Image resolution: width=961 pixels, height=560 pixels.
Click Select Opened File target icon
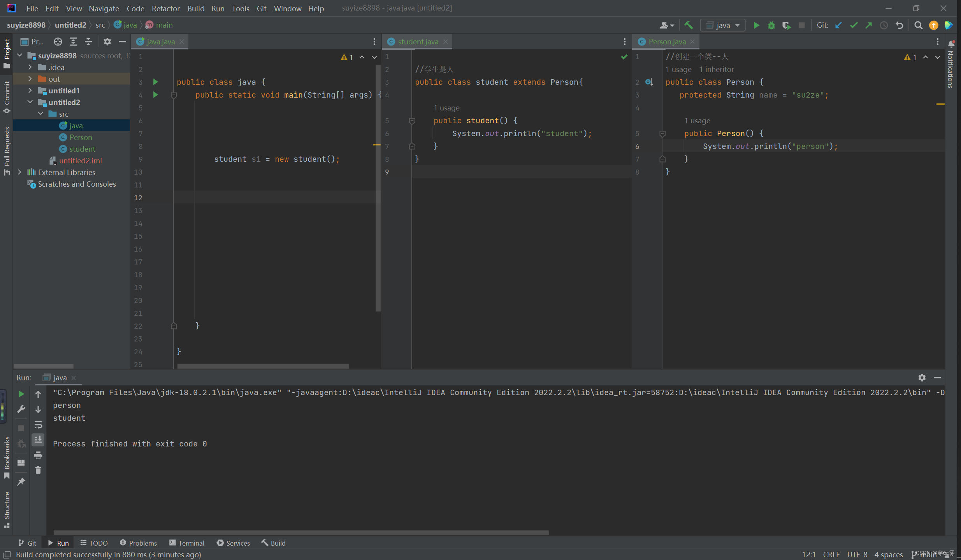(x=58, y=42)
